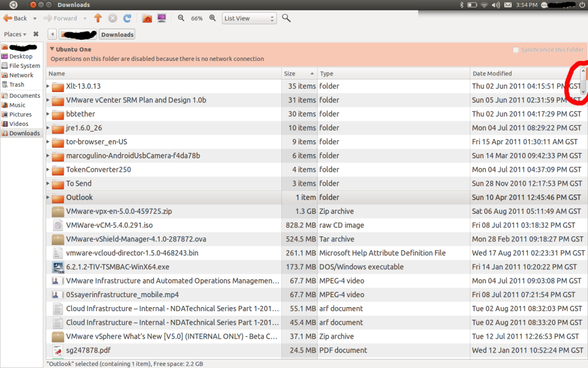The width and height of the screenshot is (588, 368).
Task: Collapse the Ubuntu One panel triangle
Action: 52,49
